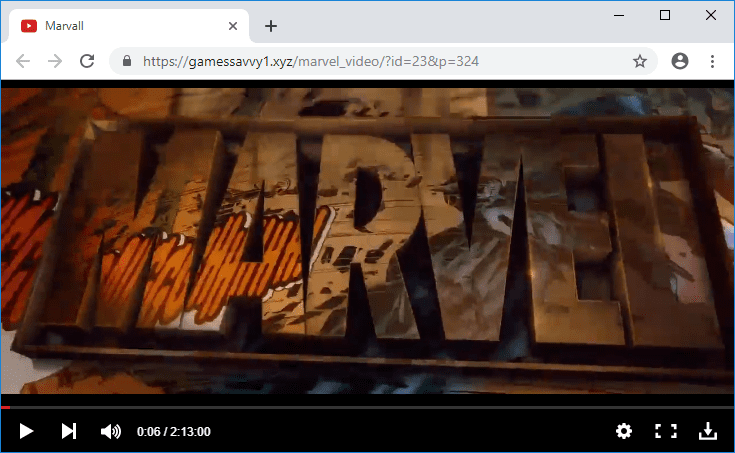Go forward in browser history
Screen dimensions: 735x453
pos(55,61)
